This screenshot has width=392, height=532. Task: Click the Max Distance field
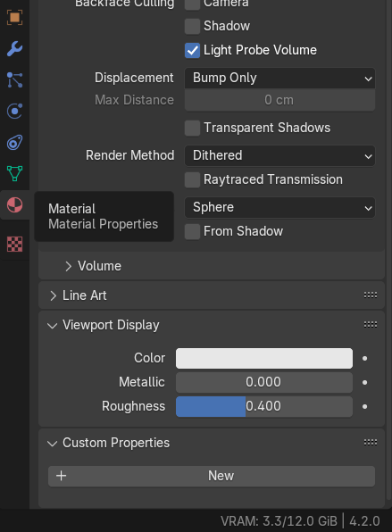point(279,100)
